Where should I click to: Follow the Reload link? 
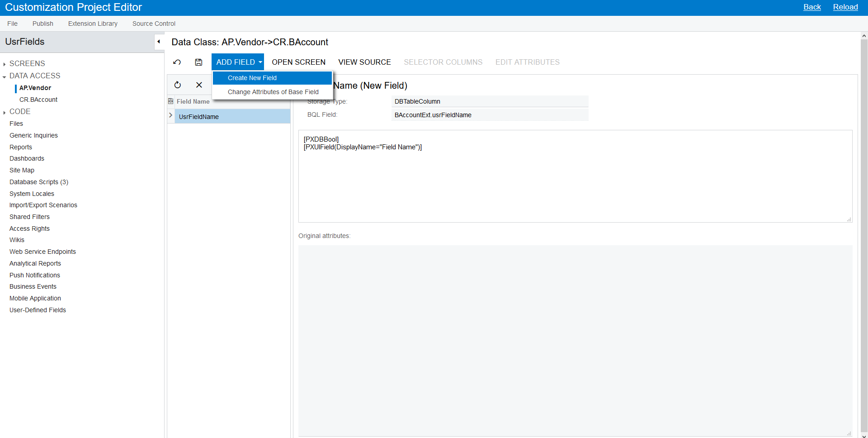pos(845,7)
